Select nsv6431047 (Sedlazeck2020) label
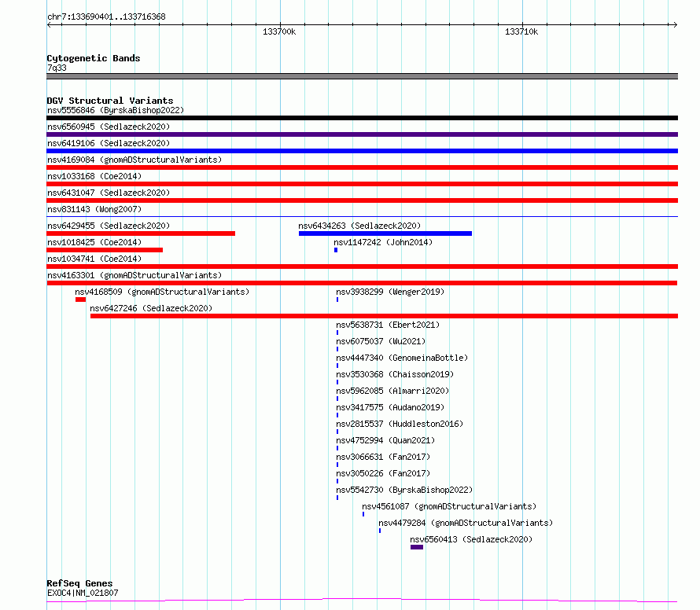The width and height of the screenshot is (700, 610). [109, 193]
